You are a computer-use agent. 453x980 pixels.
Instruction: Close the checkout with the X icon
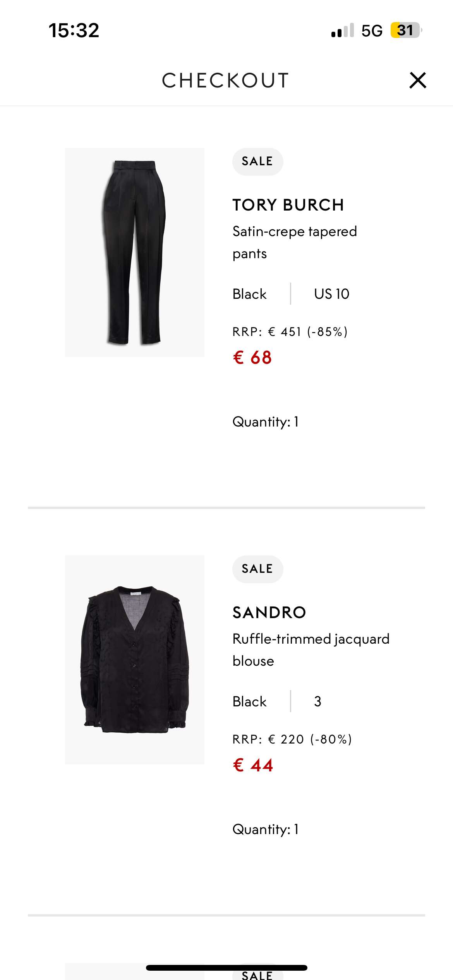pos(418,81)
